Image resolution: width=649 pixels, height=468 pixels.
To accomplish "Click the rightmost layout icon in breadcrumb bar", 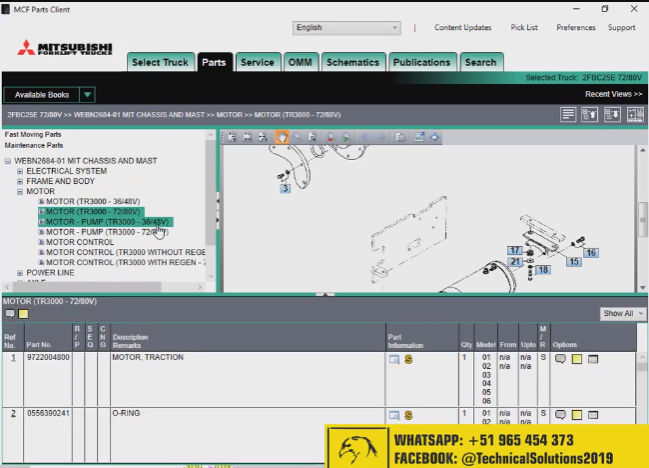I will pos(635,115).
